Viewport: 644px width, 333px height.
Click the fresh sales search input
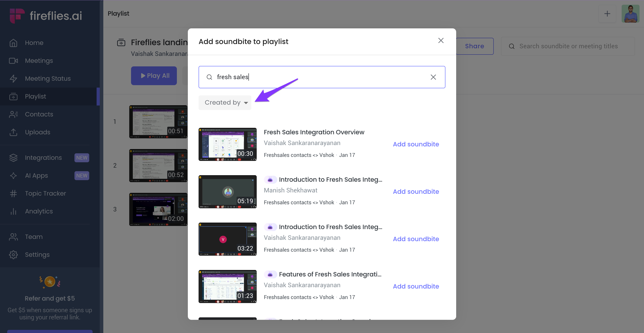click(322, 77)
